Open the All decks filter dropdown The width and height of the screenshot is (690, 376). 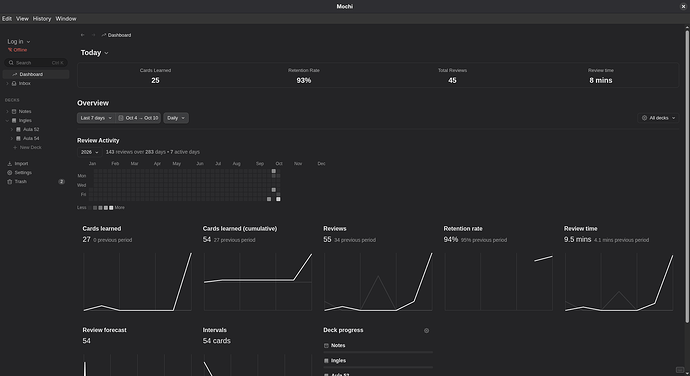click(658, 118)
